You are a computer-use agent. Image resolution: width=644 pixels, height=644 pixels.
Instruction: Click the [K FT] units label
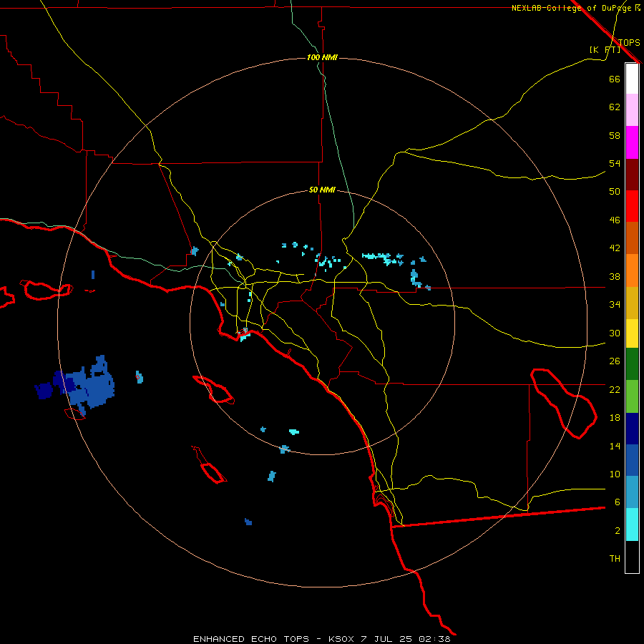605,49
